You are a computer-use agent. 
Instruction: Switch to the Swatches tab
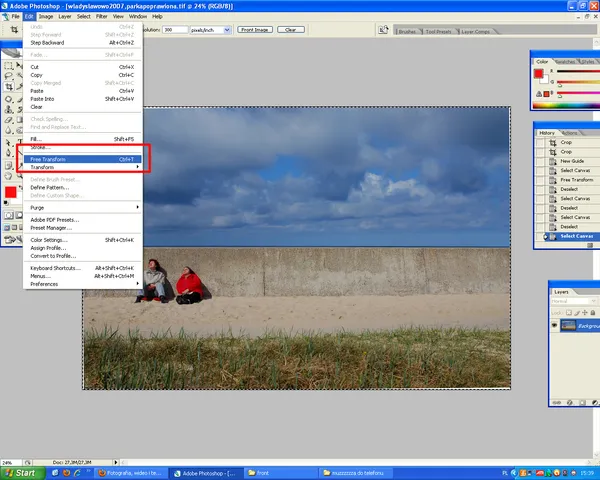[x=565, y=62]
